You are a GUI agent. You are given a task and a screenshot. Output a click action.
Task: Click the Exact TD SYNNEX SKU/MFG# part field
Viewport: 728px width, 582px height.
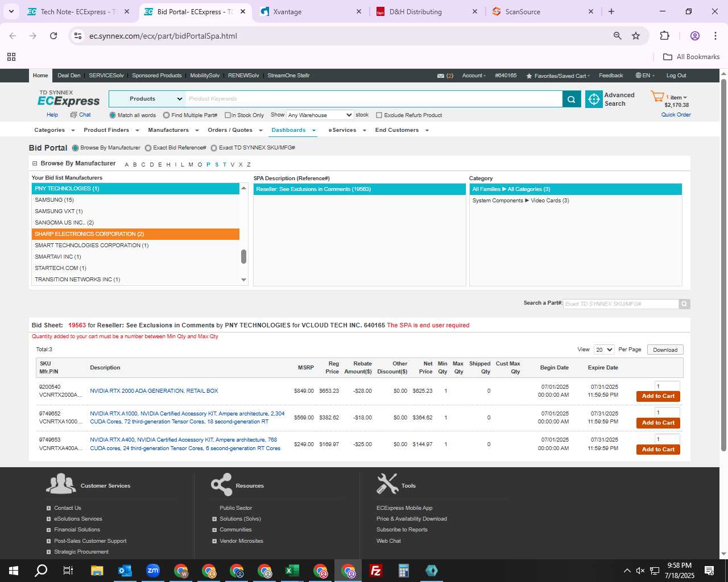621,304
